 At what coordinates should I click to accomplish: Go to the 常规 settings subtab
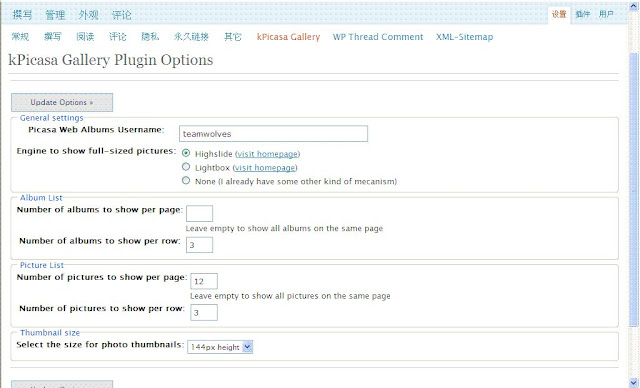point(20,37)
